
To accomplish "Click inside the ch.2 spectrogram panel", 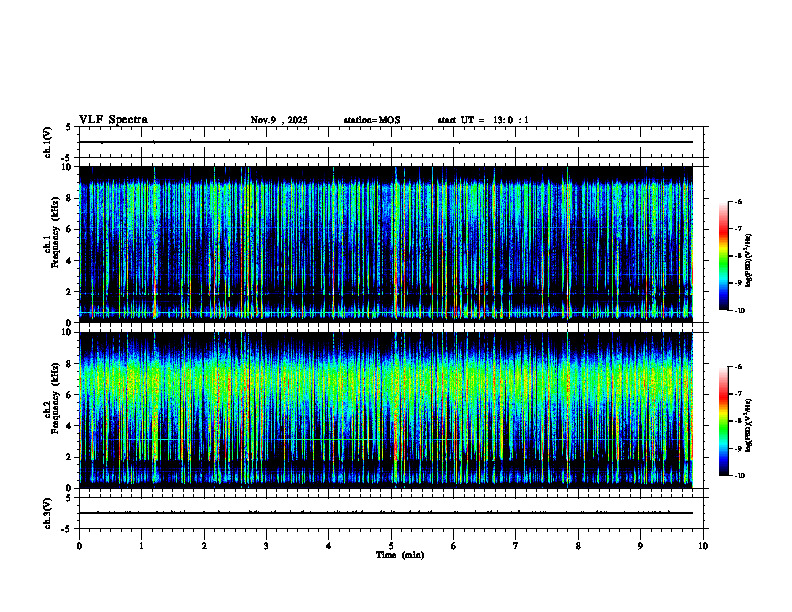I will click(x=386, y=410).
